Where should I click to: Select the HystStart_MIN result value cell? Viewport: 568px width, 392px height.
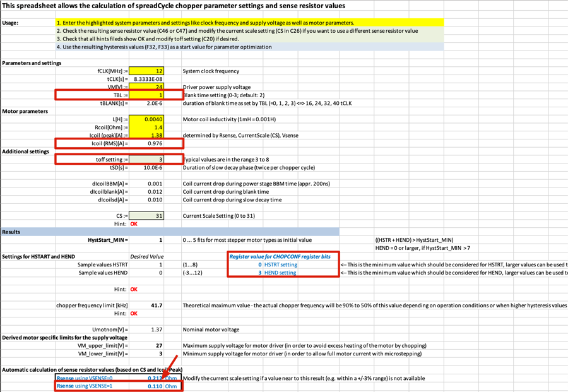coord(146,241)
